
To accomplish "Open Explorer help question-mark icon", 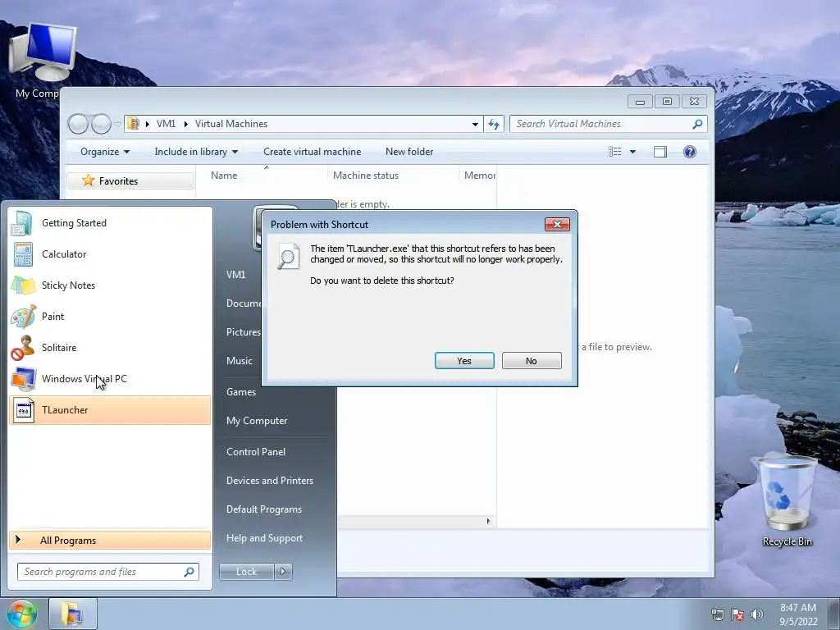I will [x=689, y=152].
